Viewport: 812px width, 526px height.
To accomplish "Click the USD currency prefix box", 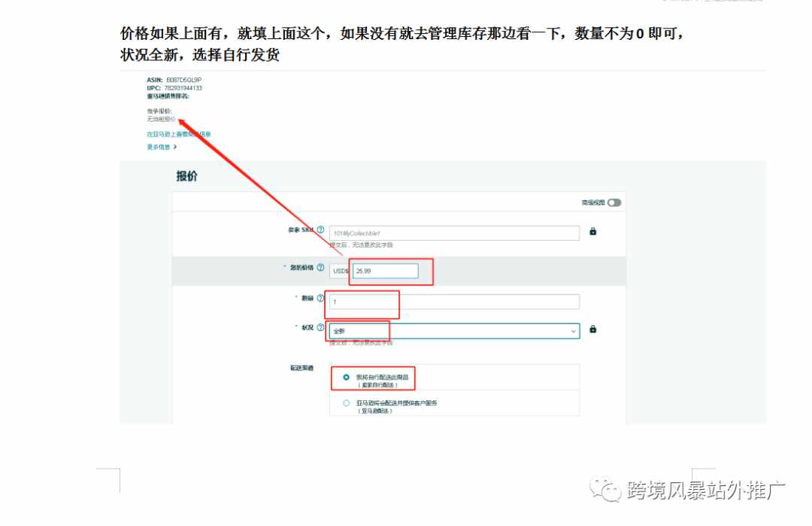I will 341,271.
